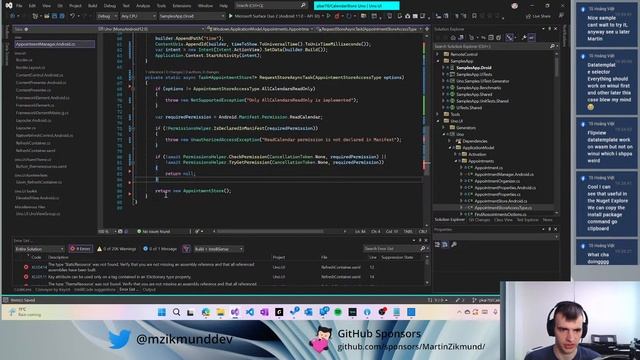Click the Solution Explorer Properties wrench icon

point(524,38)
